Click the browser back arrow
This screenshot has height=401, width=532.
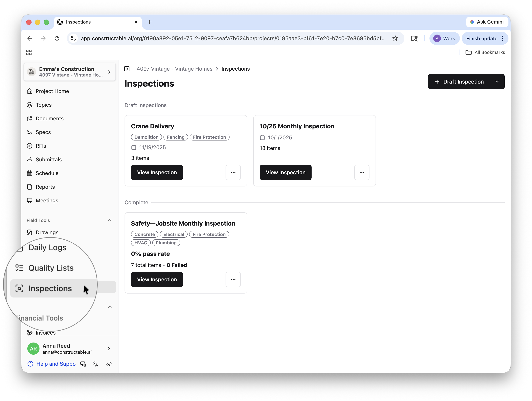click(x=30, y=39)
